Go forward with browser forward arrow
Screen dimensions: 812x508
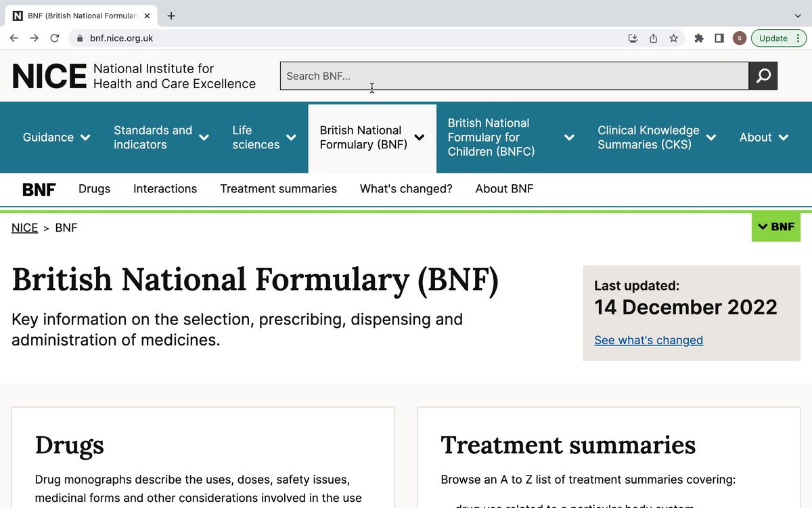[35, 39]
